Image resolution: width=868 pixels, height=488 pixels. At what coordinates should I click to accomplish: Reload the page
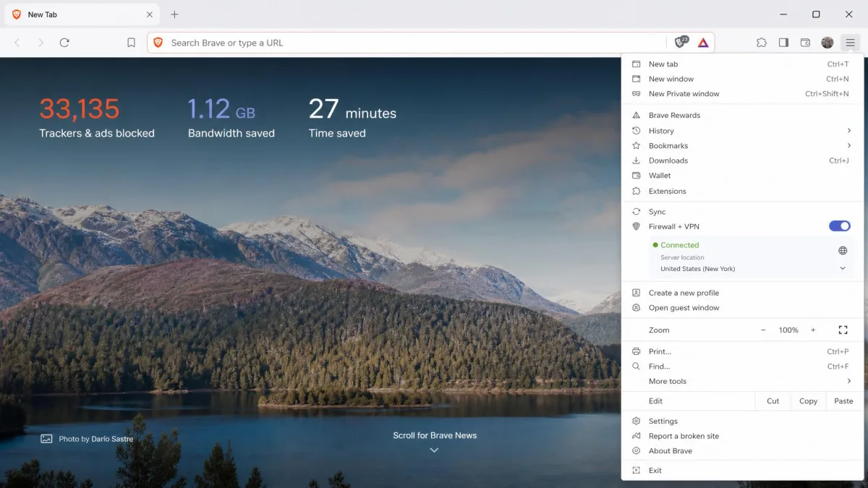point(64,43)
